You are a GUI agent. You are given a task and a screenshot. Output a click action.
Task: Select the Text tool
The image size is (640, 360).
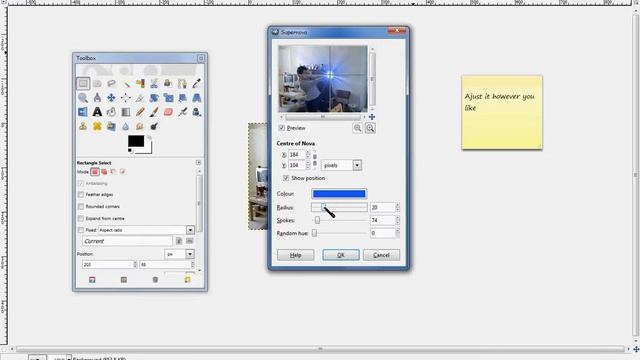[x=97, y=112]
